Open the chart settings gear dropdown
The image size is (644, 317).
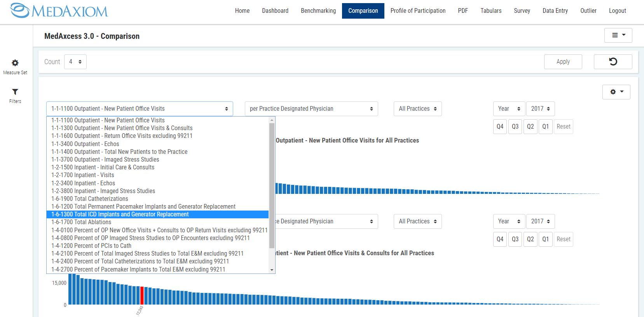616,92
